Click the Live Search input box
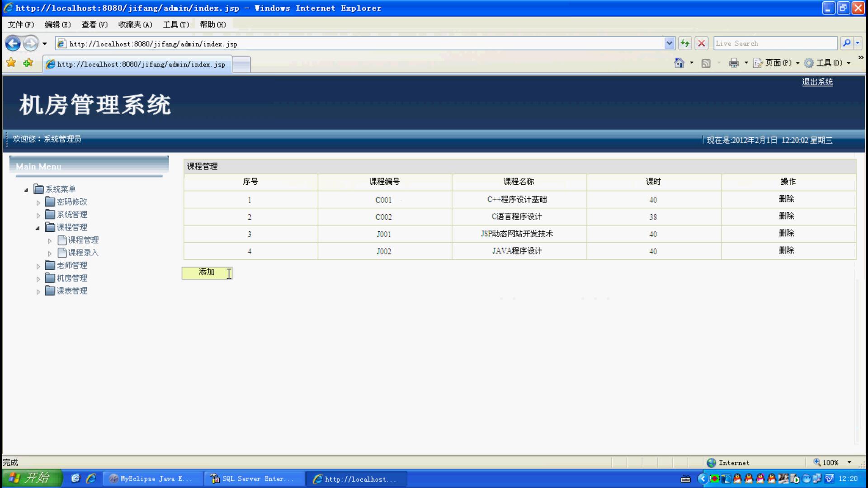 coord(775,43)
